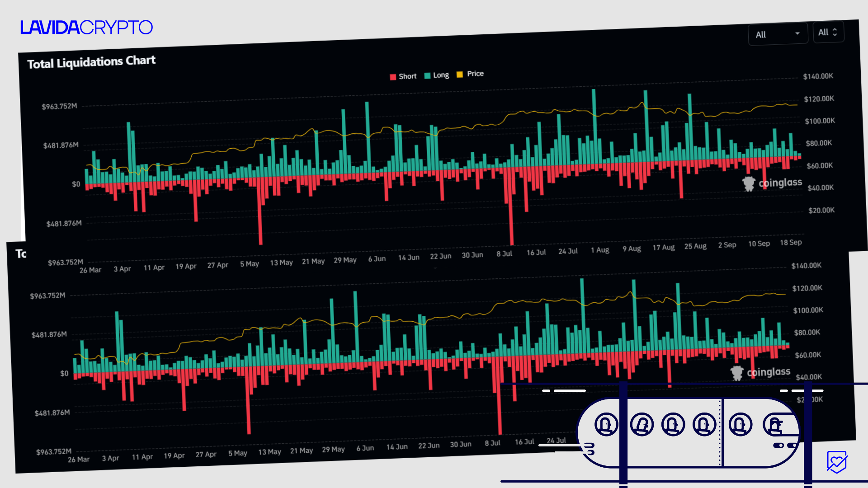Image resolution: width=868 pixels, height=488 pixels.
Task: Click the blue heart badge icon
Action: (836, 462)
